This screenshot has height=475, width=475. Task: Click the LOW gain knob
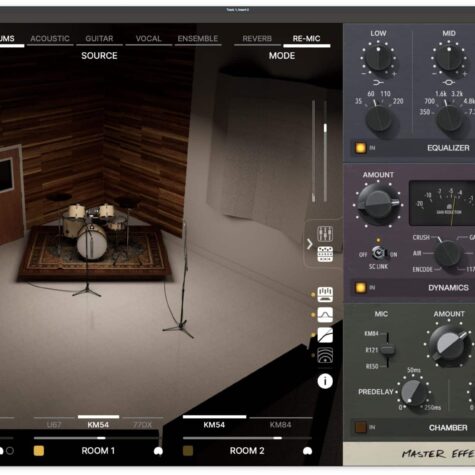(x=378, y=58)
